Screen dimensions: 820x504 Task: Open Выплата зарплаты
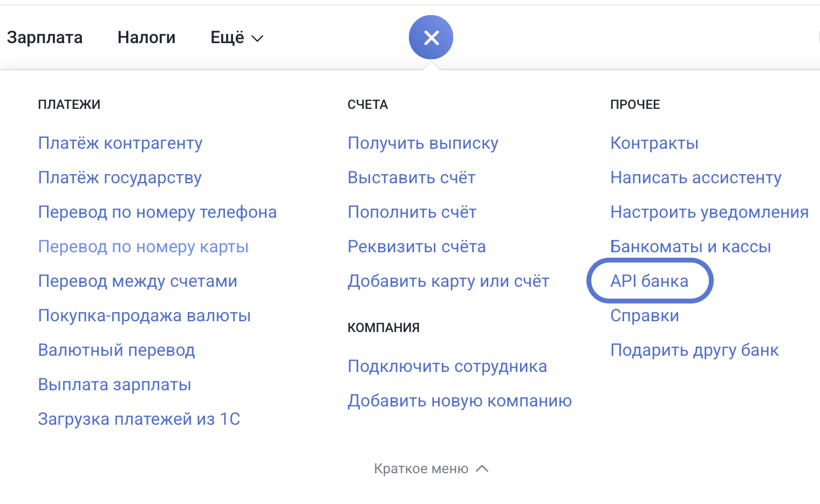[x=114, y=384]
